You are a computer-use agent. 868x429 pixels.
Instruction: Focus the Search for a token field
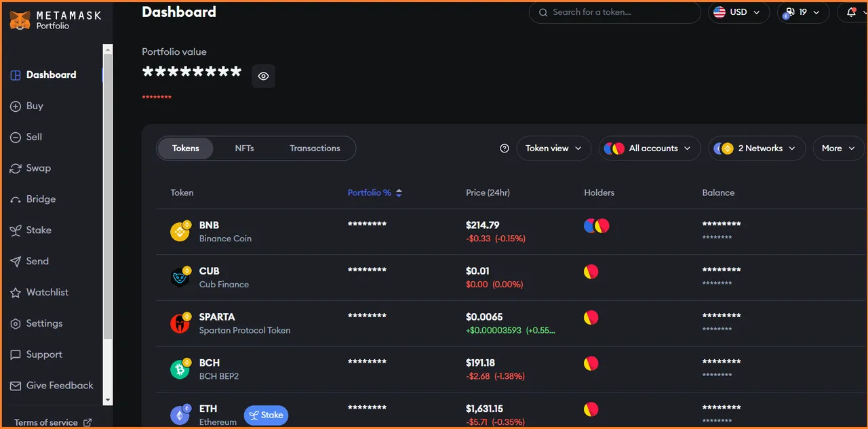[614, 12]
